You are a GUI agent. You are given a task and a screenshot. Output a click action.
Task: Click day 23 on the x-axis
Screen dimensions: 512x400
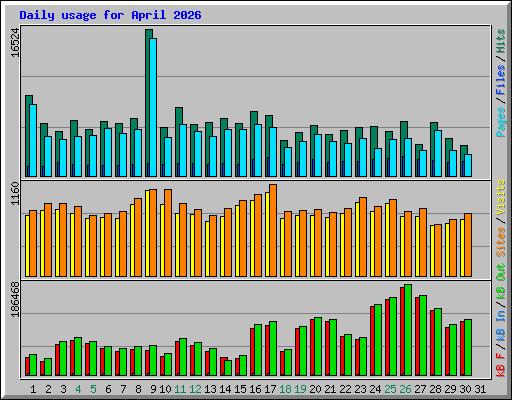360,389
